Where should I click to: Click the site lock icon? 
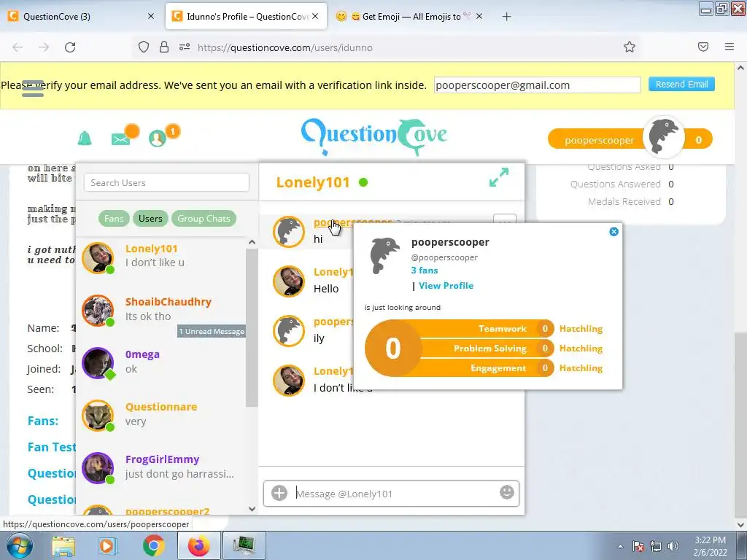pos(164,47)
